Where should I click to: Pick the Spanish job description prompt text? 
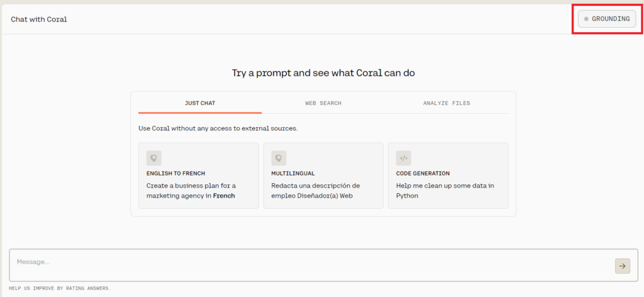[x=315, y=191]
